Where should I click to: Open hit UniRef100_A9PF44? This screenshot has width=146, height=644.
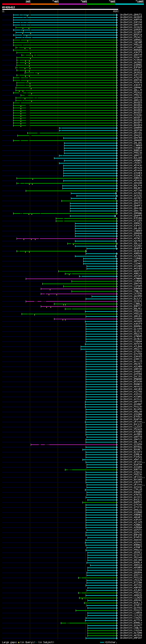coord(131,20)
